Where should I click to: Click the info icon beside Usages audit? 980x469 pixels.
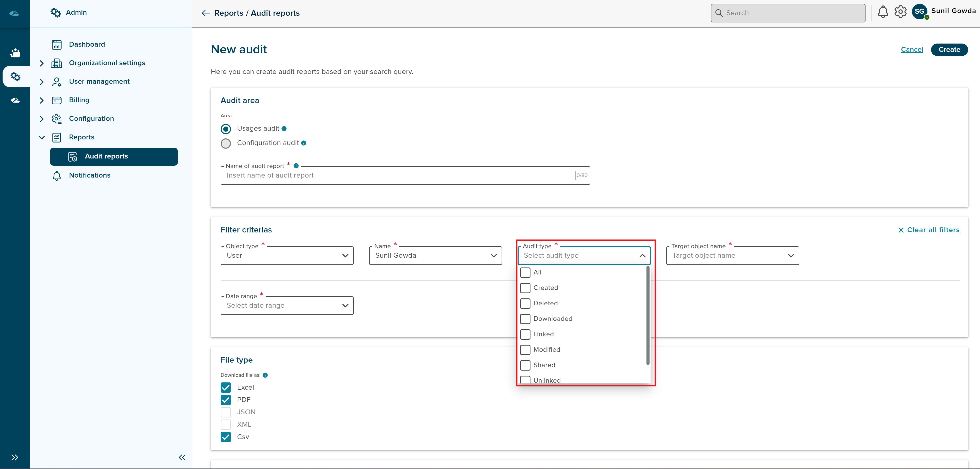[284, 129]
